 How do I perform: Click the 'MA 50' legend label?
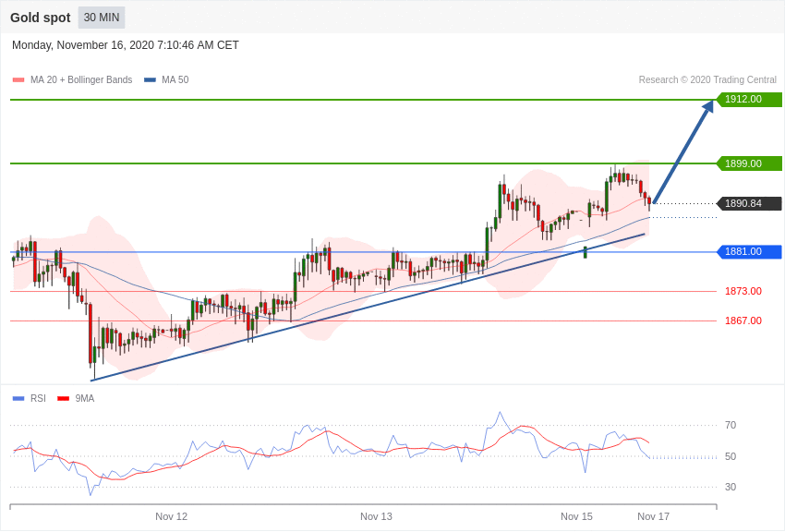tap(175, 79)
